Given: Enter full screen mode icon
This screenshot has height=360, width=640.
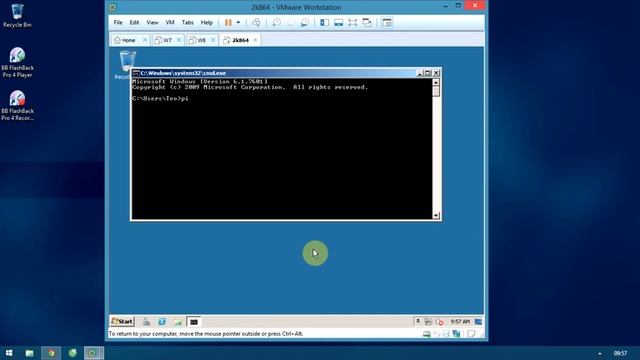Looking at the screenshot, I should tap(353, 22).
